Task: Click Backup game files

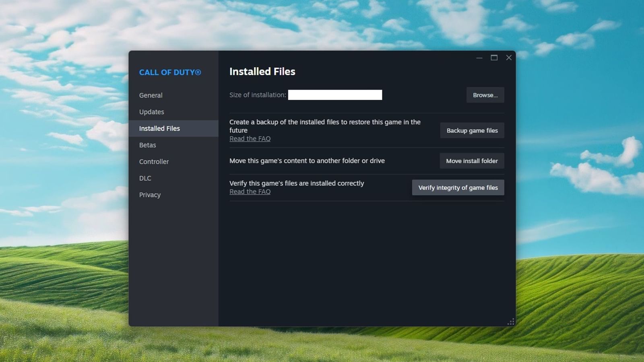Action: click(472, 130)
